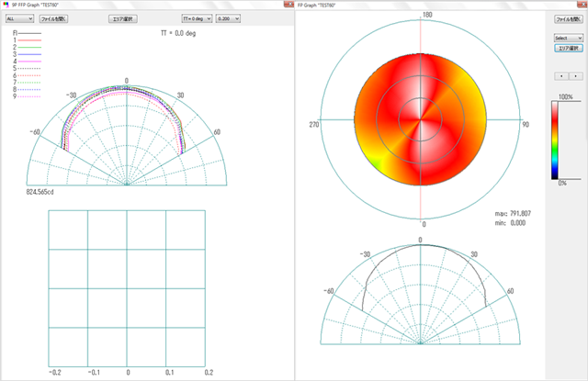Click the empty grid plot in left window

[x=127, y=287]
